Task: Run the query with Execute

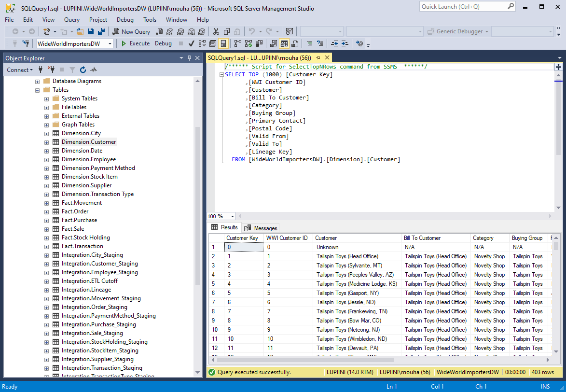Action: click(x=136, y=43)
